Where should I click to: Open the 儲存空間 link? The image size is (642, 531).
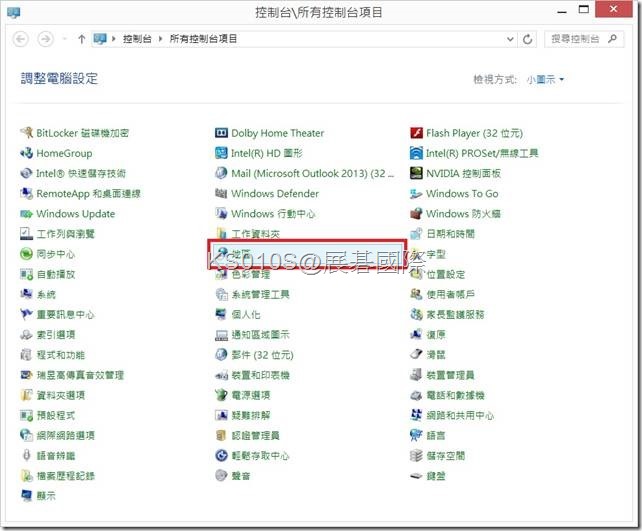coord(445,455)
